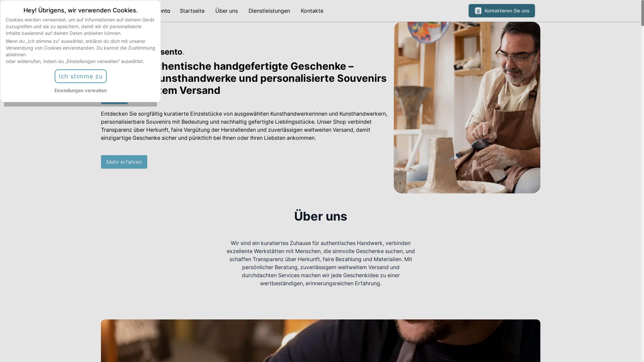Select Dienstleistungen in the top navigation
The height and width of the screenshot is (362, 644).
tap(269, 11)
